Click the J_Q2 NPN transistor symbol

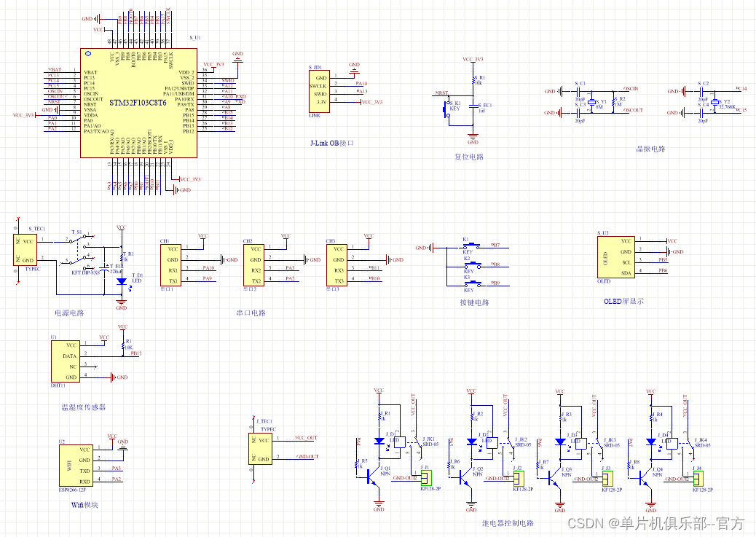tap(465, 477)
